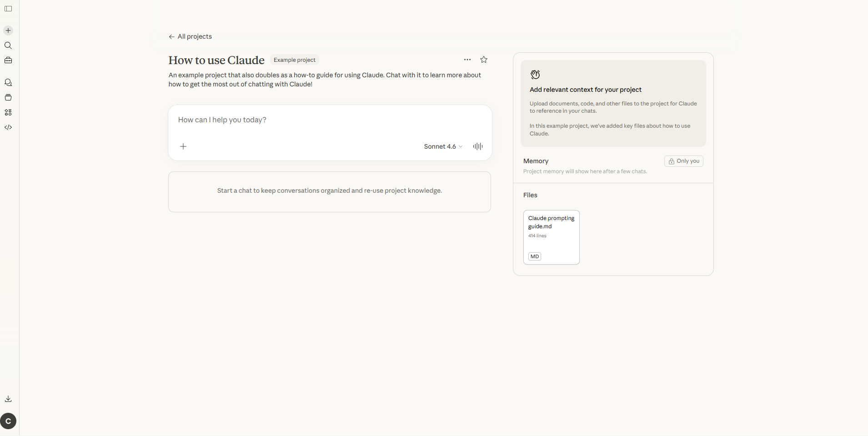Open the Artifacts grid icon in sidebar
The image size is (868, 436).
(8, 112)
